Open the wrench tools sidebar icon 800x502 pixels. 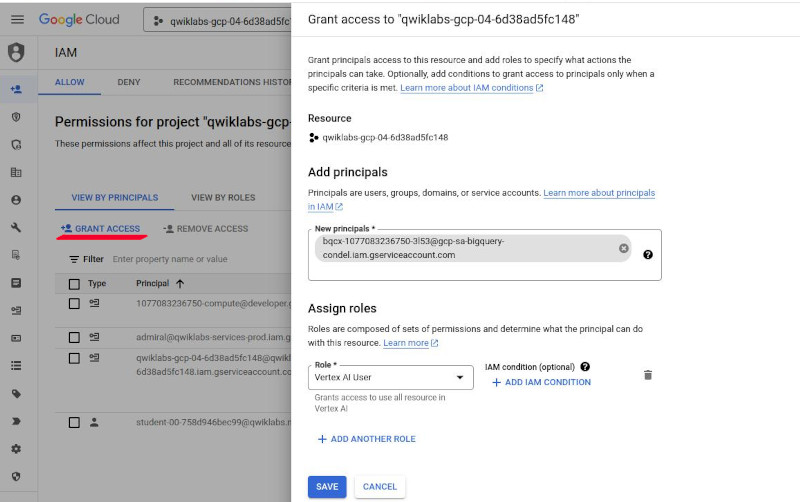click(16, 228)
